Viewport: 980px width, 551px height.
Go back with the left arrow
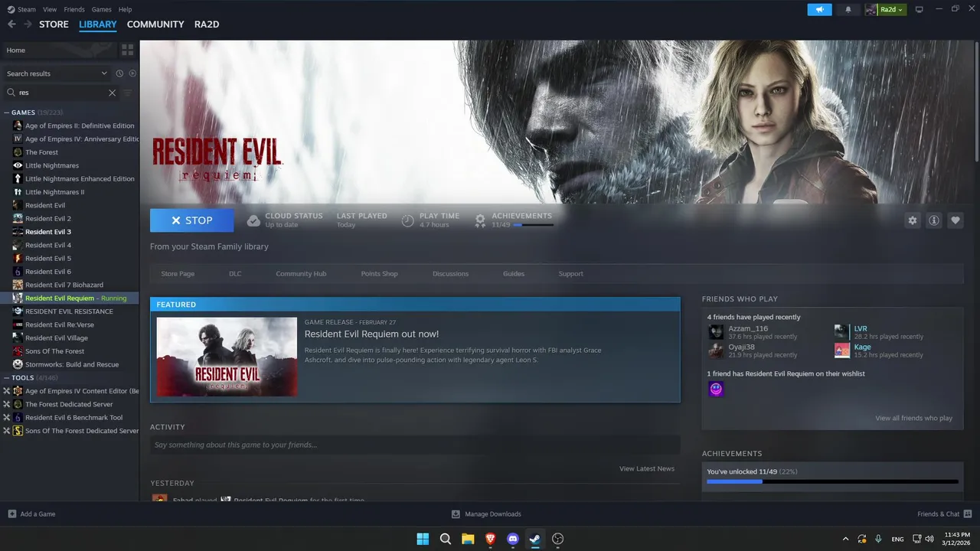click(11, 24)
